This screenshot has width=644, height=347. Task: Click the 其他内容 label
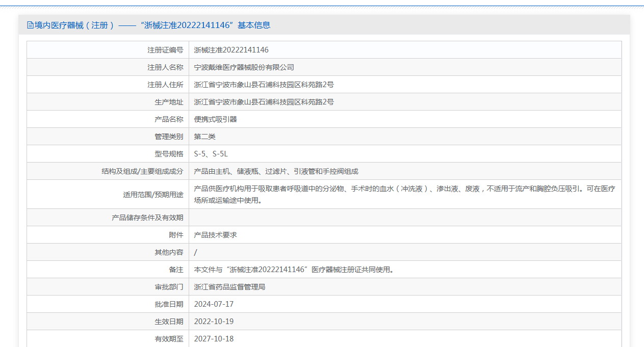click(169, 252)
